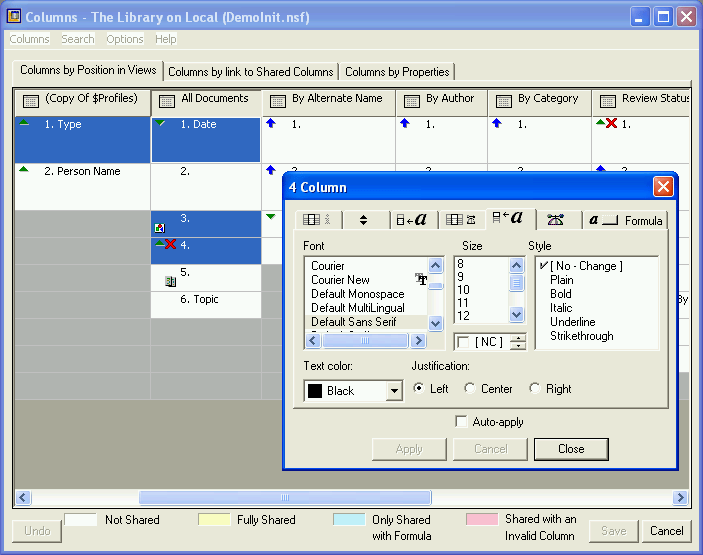
Task: Open the column title font tab
Action: pos(412,219)
